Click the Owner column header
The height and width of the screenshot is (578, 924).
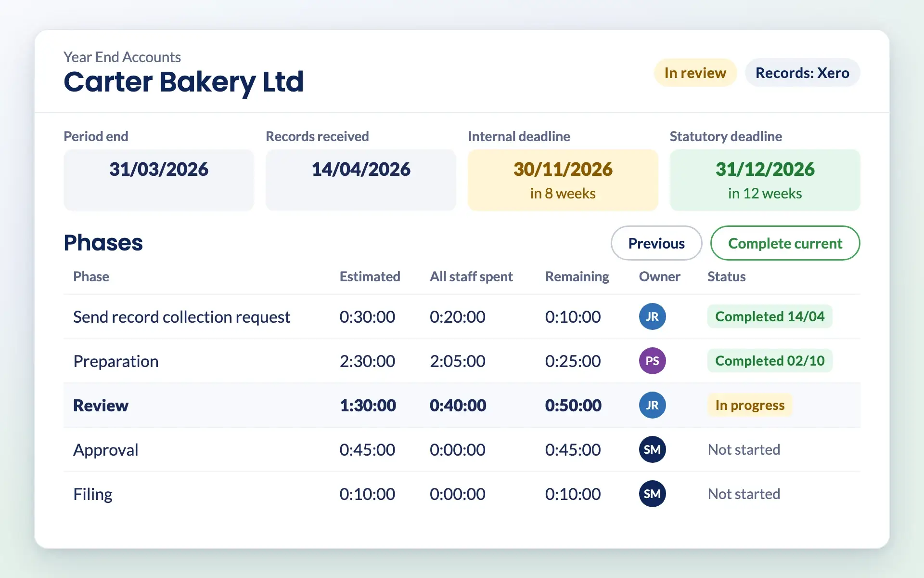[659, 276]
